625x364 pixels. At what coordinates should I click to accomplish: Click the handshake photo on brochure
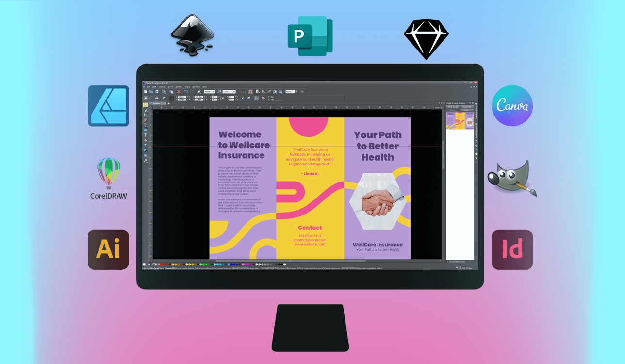coord(378,201)
